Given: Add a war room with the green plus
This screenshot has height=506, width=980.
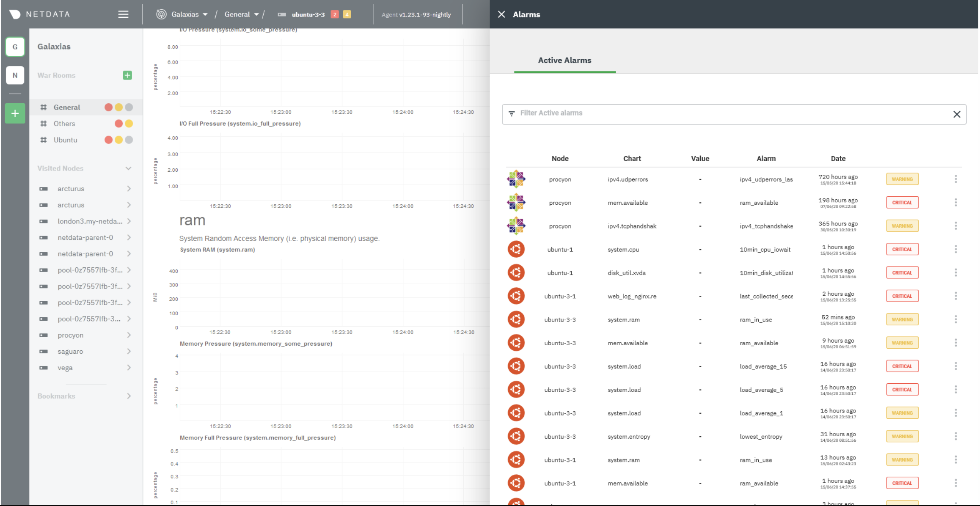Looking at the screenshot, I should (x=127, y=75).
